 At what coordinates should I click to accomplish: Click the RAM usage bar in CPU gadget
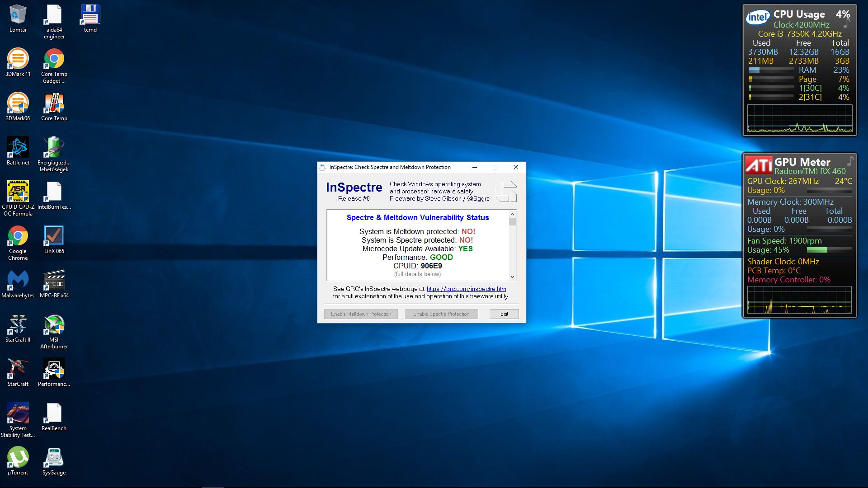[x=771, y=70]
